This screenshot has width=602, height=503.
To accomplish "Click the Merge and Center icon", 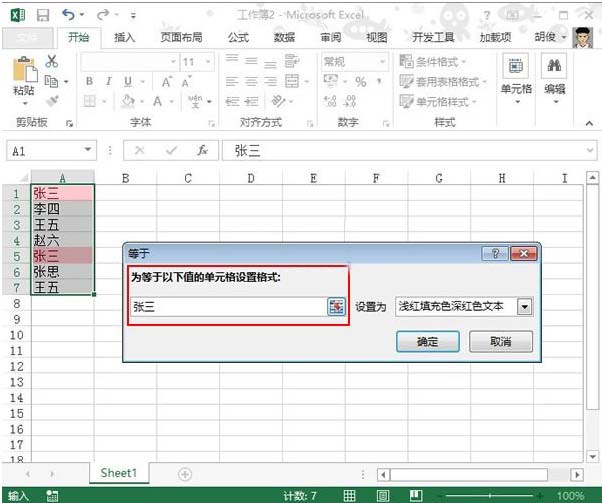I will (292, 81).
